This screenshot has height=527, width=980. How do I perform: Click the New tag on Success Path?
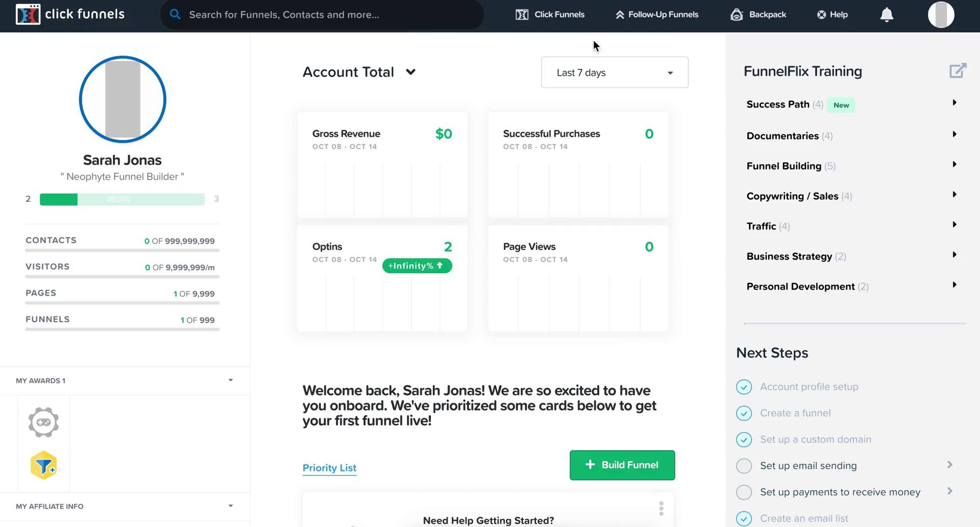click(841, 105)
